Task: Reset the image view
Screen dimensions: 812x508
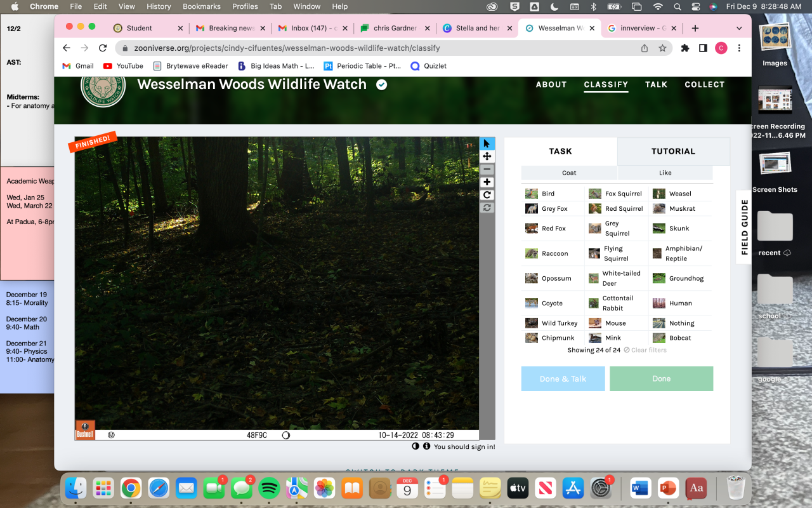Action: click(x=487, y=208)
